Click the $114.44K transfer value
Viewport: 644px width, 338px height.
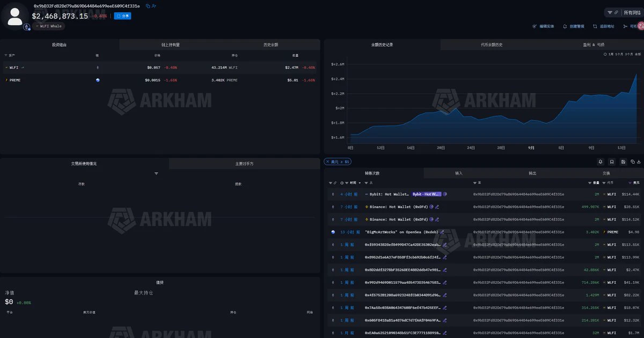631,194
